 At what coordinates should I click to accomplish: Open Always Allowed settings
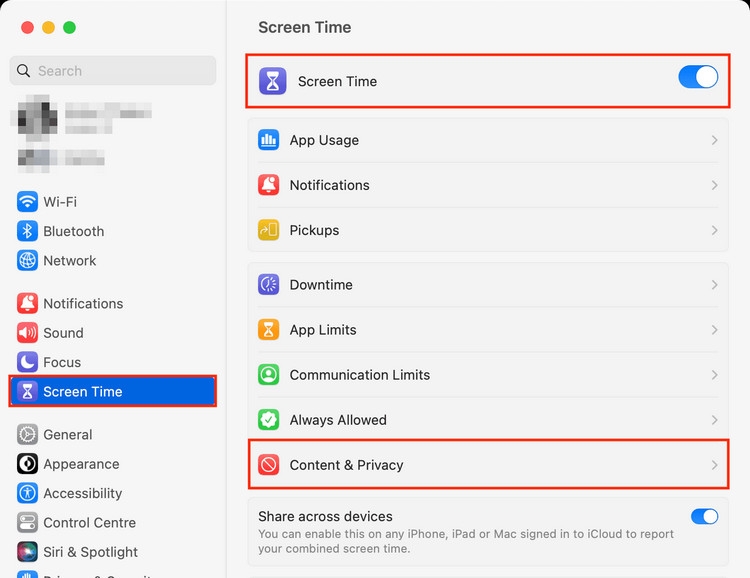click(x=488, y=420)
